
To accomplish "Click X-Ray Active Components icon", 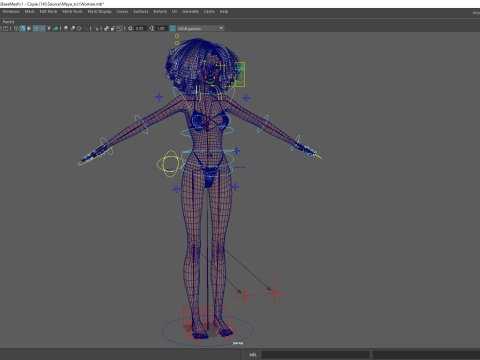I will click(113, 28).
